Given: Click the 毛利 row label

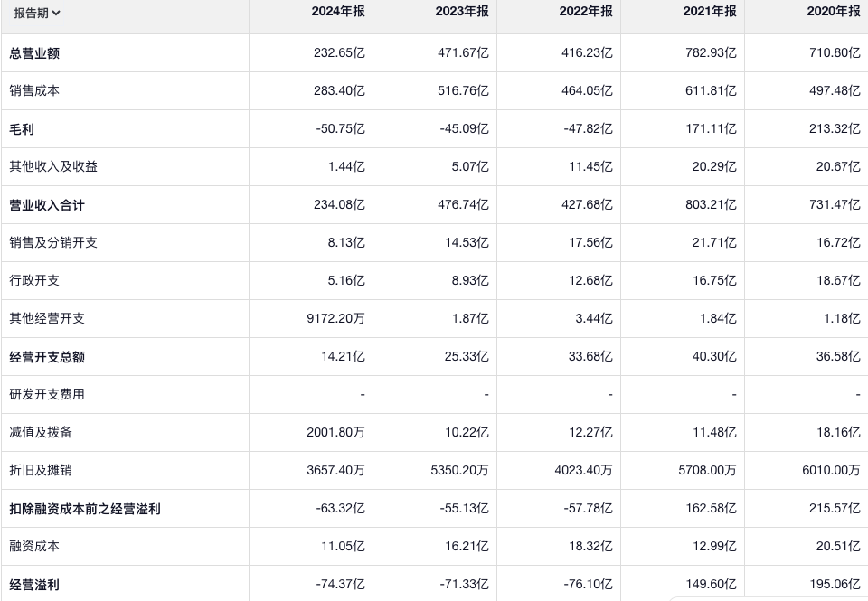Looking at the screenshot, I should click(x=22, y=129).
